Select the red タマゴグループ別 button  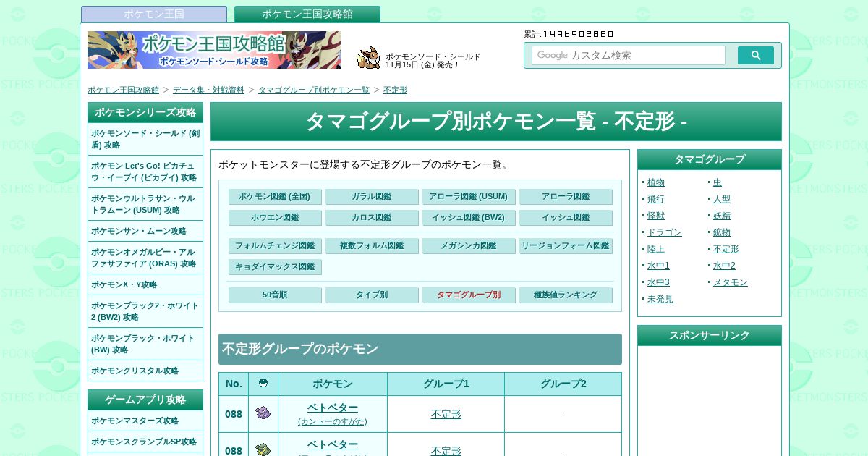click(469, 295)
